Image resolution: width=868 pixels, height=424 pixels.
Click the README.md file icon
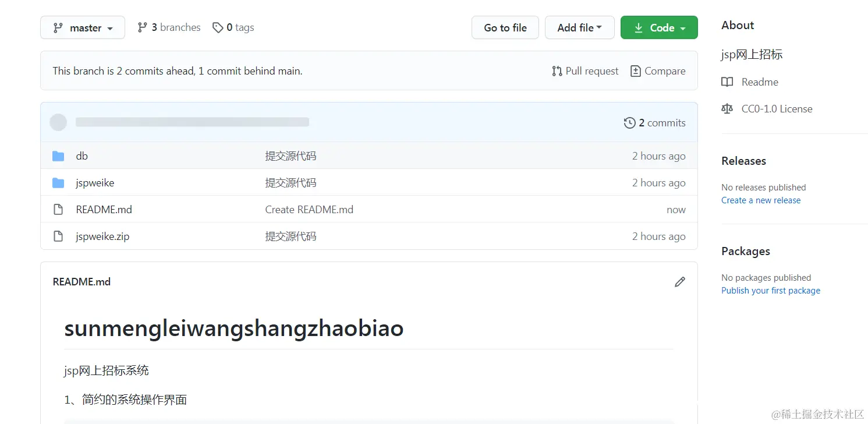tap(58, 210)
